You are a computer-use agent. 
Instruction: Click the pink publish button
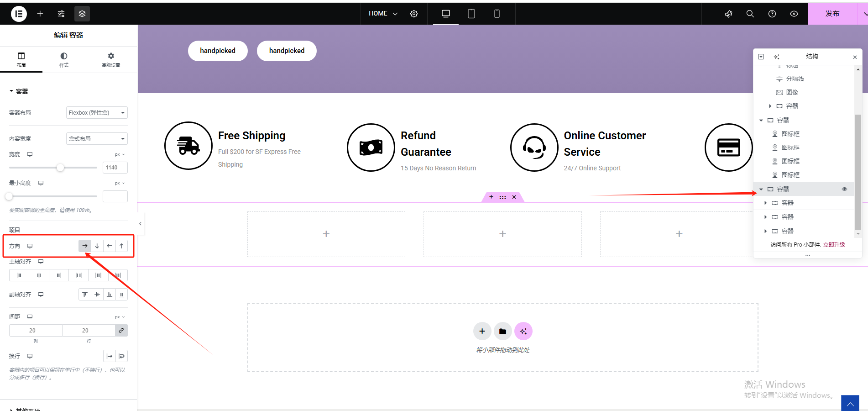tap(832, 14)
